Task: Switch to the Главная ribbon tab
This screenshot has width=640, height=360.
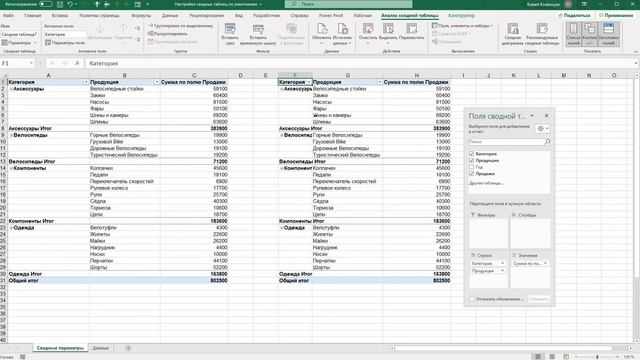Action: (x=33, y=16)
